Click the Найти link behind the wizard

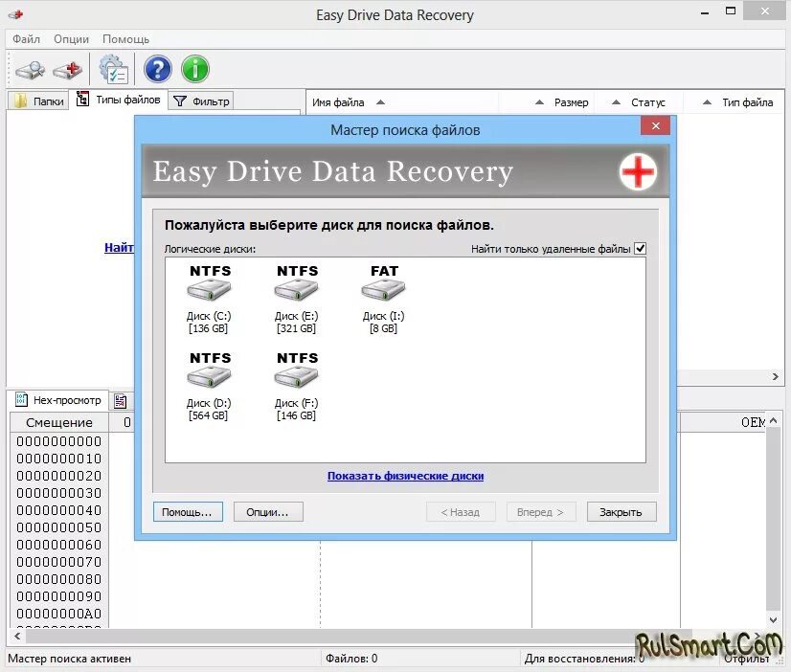[119, 248]
